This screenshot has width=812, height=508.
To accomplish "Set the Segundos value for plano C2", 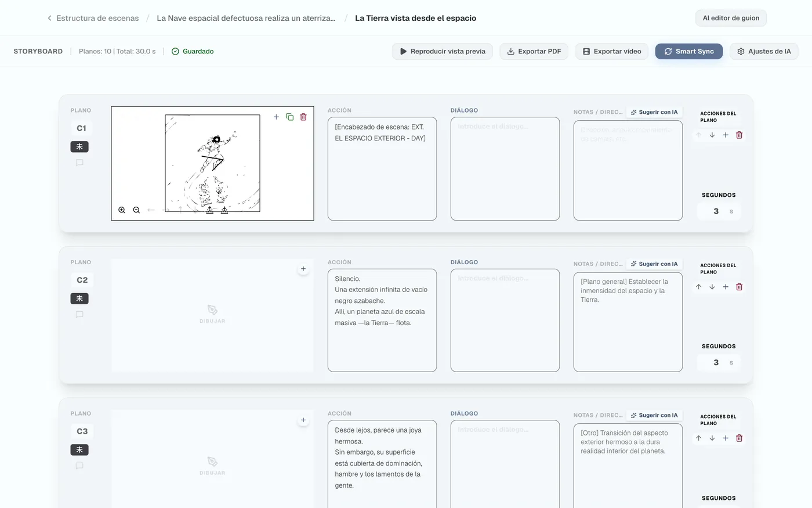I will [719, 362].
